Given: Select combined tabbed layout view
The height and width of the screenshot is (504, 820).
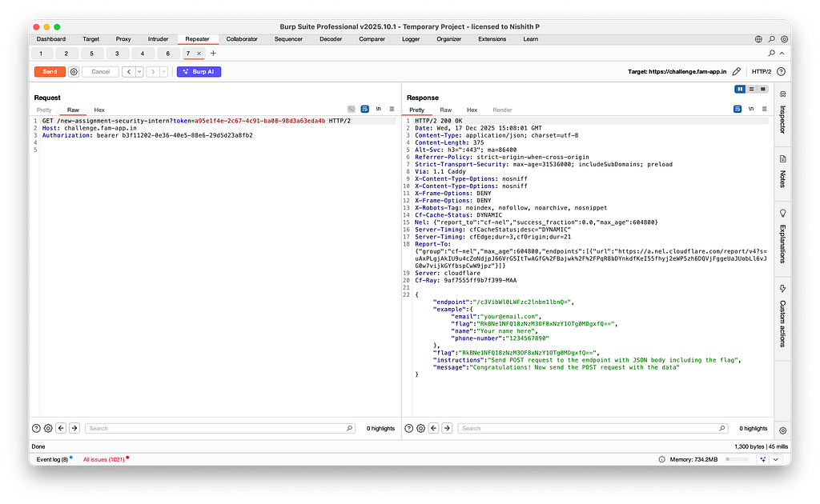Looking at the screenshot, I should [x=763, y=90].
